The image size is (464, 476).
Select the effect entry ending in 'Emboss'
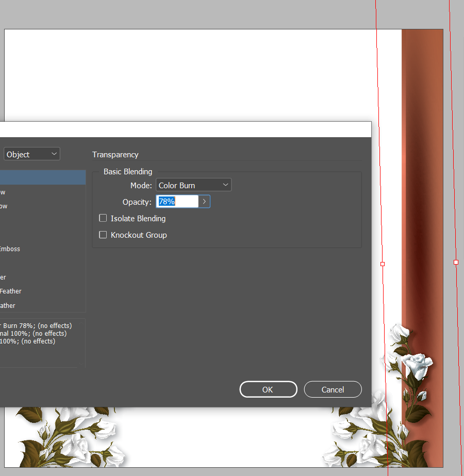pos(10,249)
